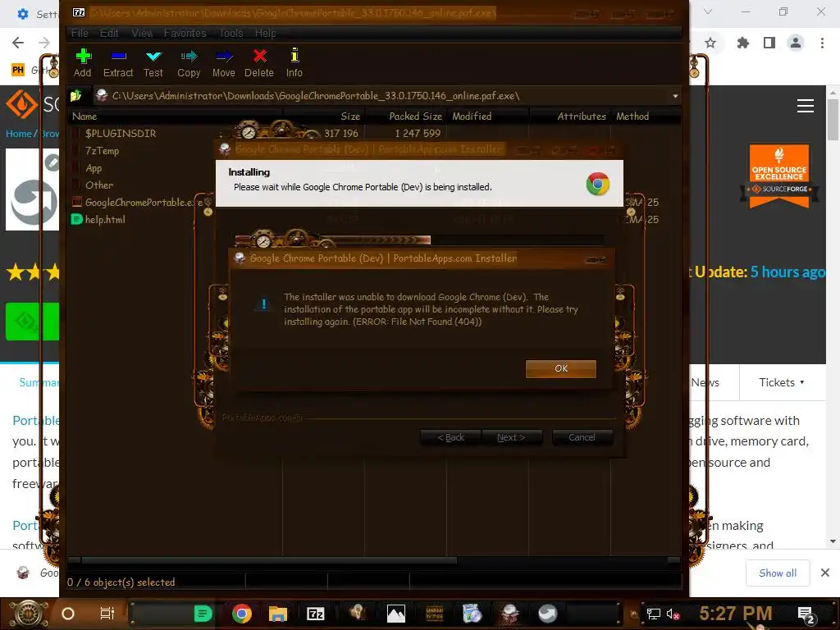Click the installer progress bar
Screen dimensions: 840x630
420,240
